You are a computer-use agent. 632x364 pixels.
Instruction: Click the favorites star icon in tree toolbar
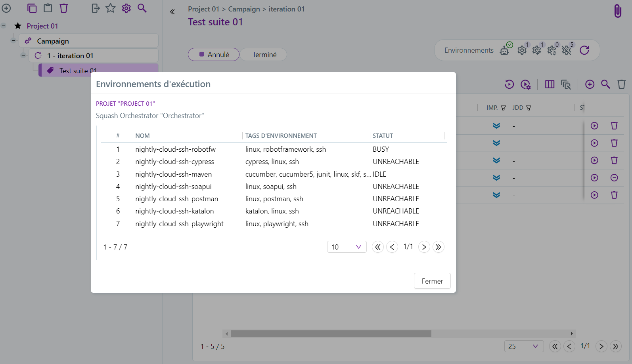(x=111, y=8)
